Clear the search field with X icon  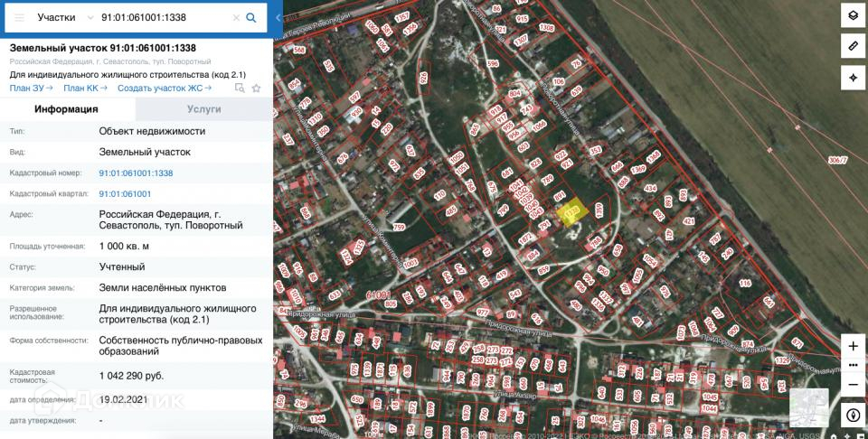[x=236, y=18]
